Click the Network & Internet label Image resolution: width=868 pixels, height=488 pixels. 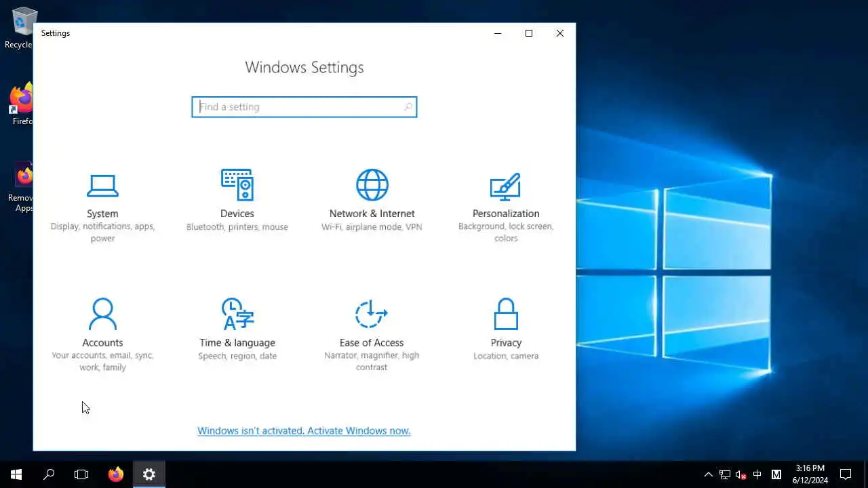tap(372, 213)
